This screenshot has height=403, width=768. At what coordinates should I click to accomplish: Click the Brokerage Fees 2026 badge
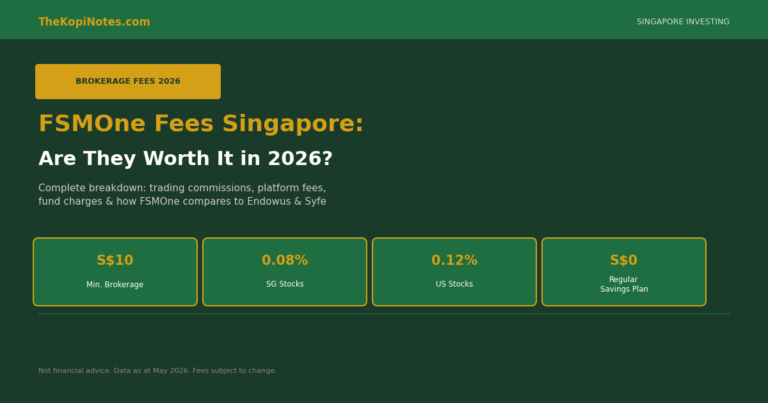(x=128, y=81)
